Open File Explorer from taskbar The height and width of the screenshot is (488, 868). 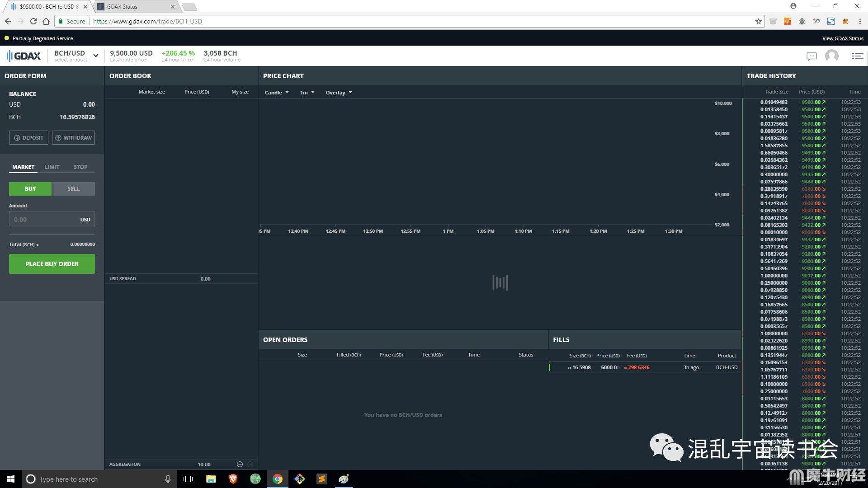click(211, 479)
